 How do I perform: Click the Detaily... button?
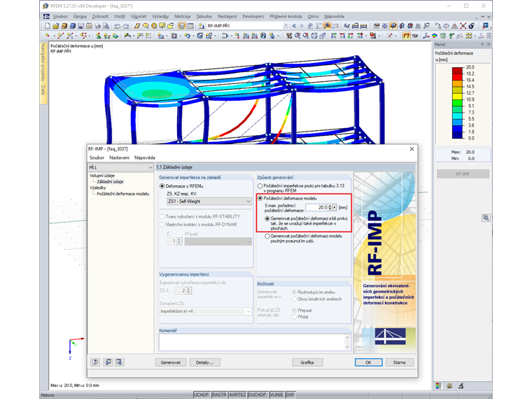(204, 363)
